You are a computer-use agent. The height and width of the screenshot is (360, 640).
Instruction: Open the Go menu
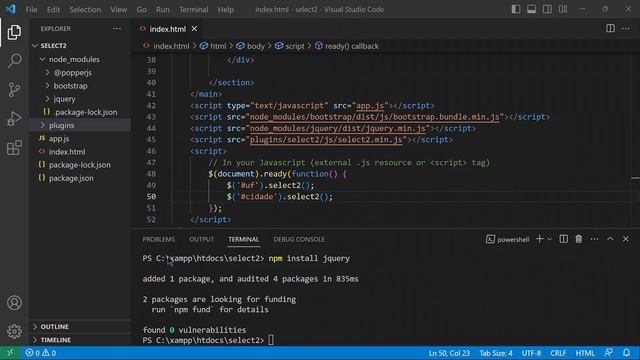[x=141, y=9]
